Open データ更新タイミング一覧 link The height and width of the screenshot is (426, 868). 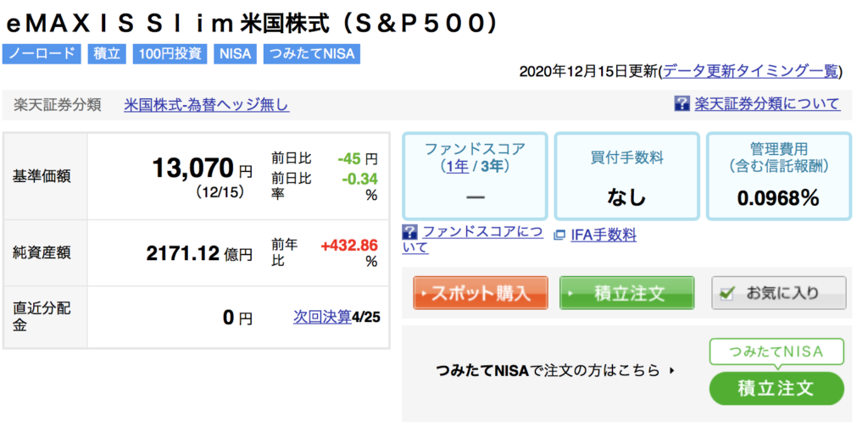tap(751, 71)
